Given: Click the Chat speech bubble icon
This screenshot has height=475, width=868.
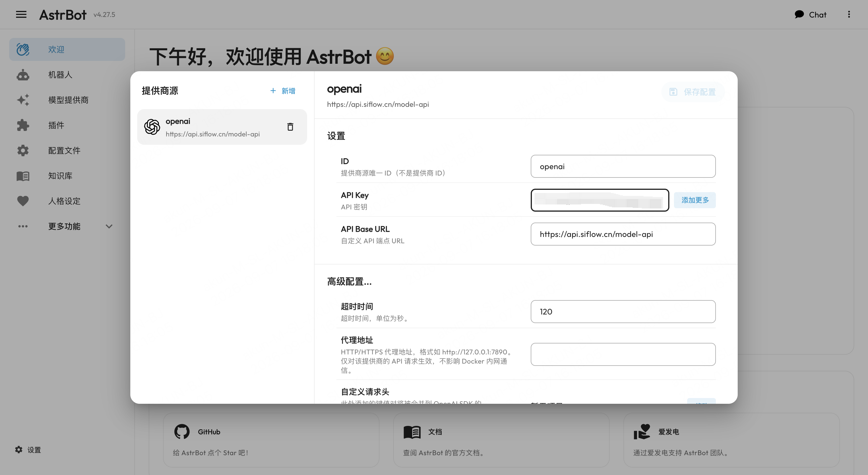Looking at the screenshot, I should point(799,14).
